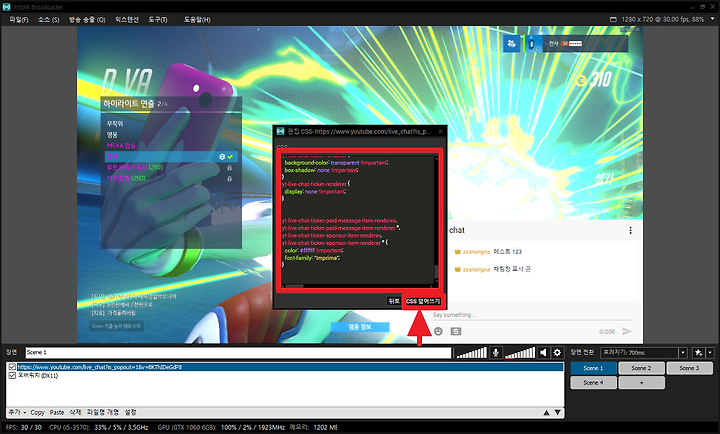Mute the speaker output icon

coord(544,353)
